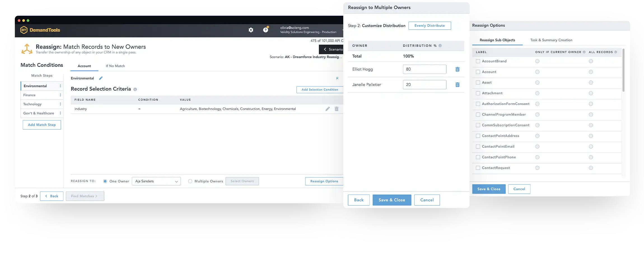Edit the Industry condition row

click(x=328, y=109)
